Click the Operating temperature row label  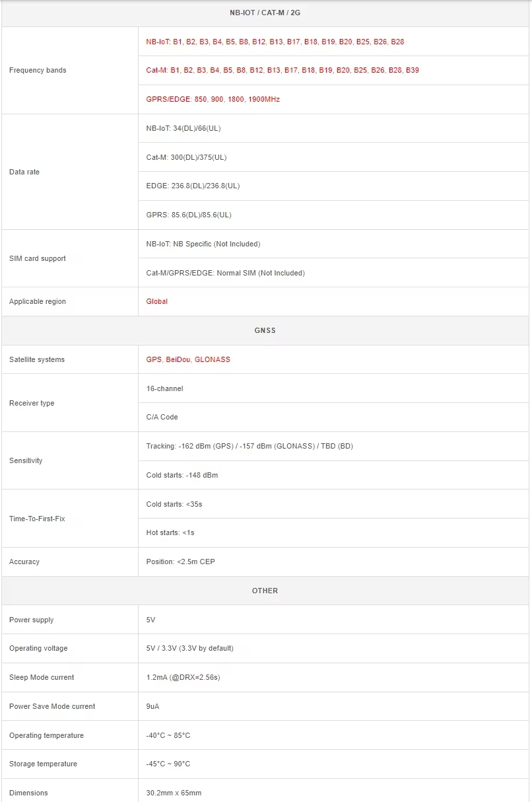46,735
